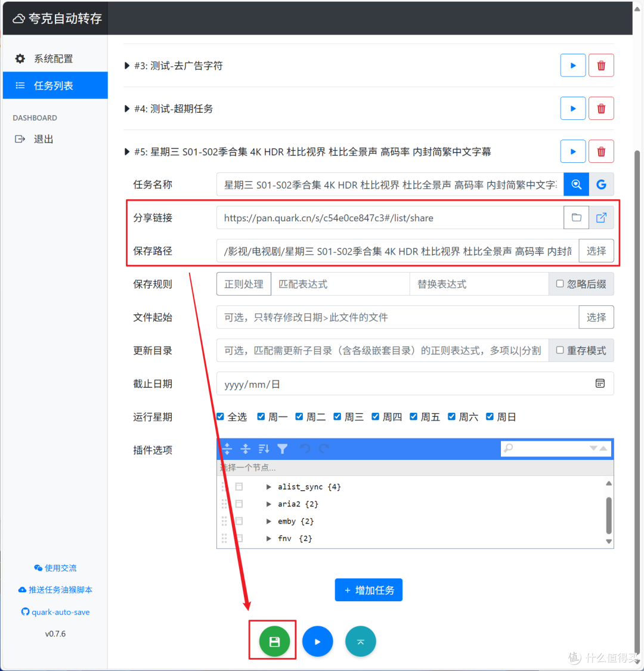This screenshot has width=644, height=671.
Task: Select 任务列表 in the sidebar
Action: (55, 85)
